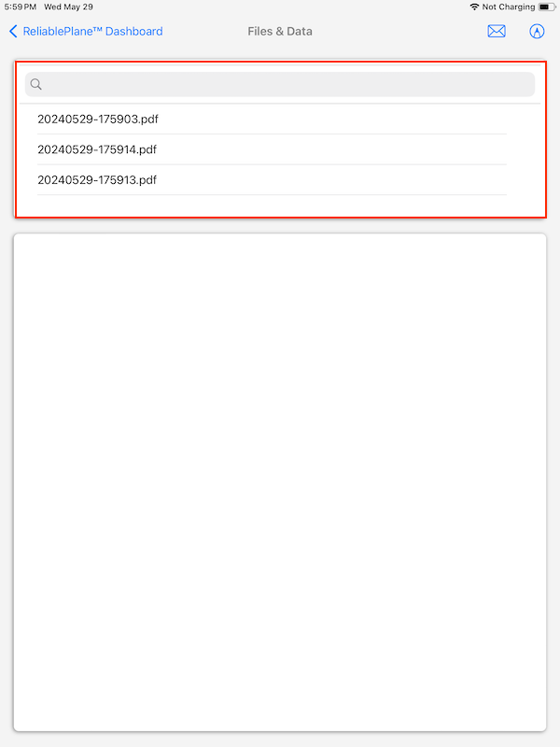Focus the file search field
Viewport: 560px width, 747px height.
(279, 84)
